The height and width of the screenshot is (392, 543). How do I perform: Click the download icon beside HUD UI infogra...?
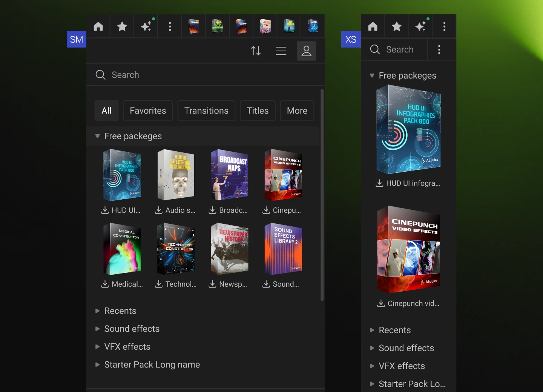click(x=379, y=183)
